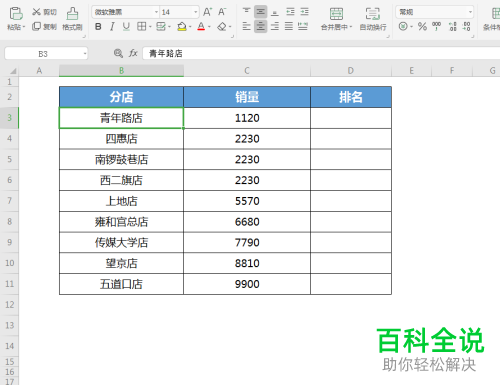The image size is (500, 385).
Task: Click the justify alignment icon
Action: point(289,26)
